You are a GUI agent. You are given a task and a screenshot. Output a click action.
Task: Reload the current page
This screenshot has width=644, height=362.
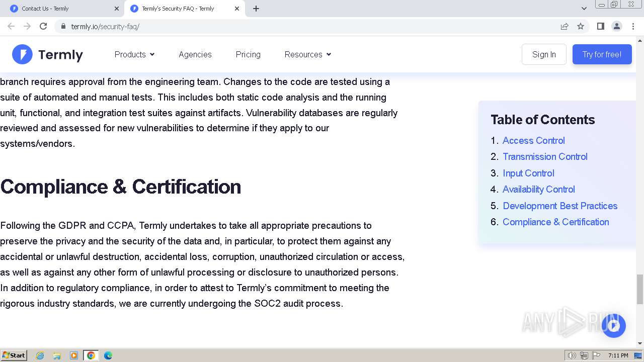click(x=43, y=26)
